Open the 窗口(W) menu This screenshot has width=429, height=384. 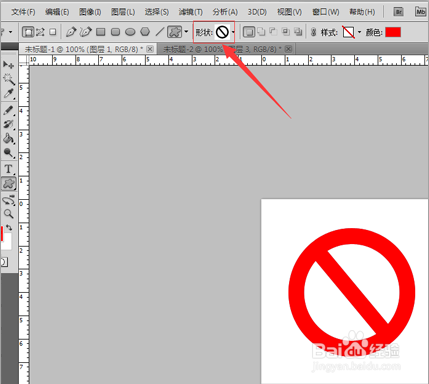click(326, 12)
